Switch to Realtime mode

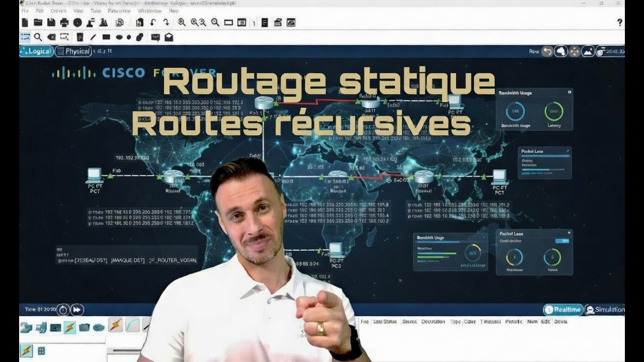tap(563, 310)
